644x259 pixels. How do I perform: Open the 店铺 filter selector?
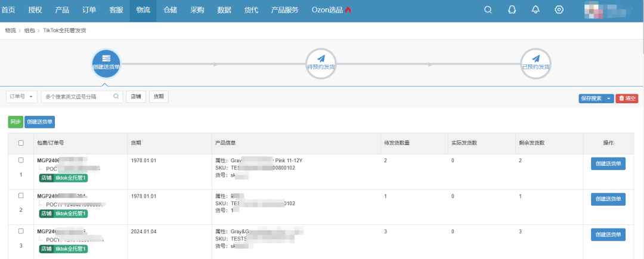pyautogui.click(x=136, y=97)
